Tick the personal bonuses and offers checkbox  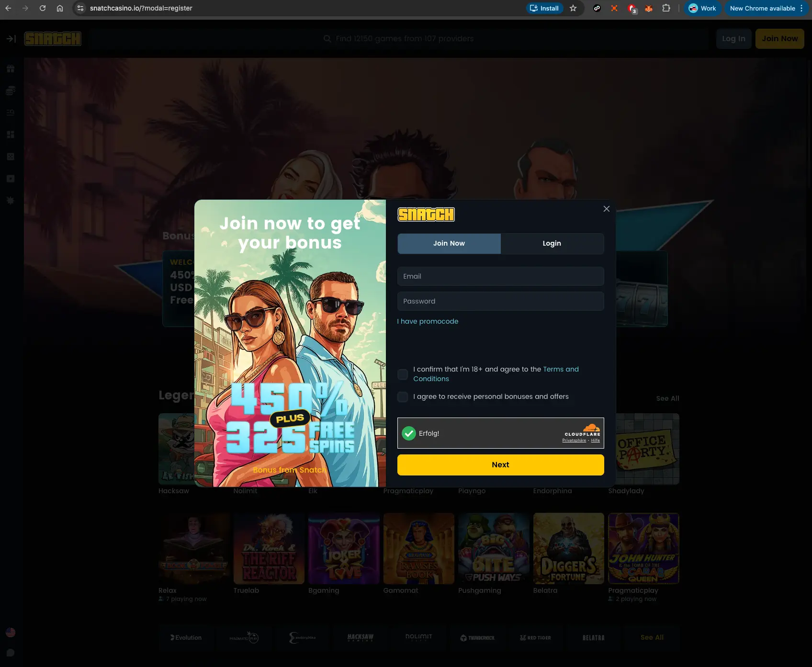coord(403,396)
